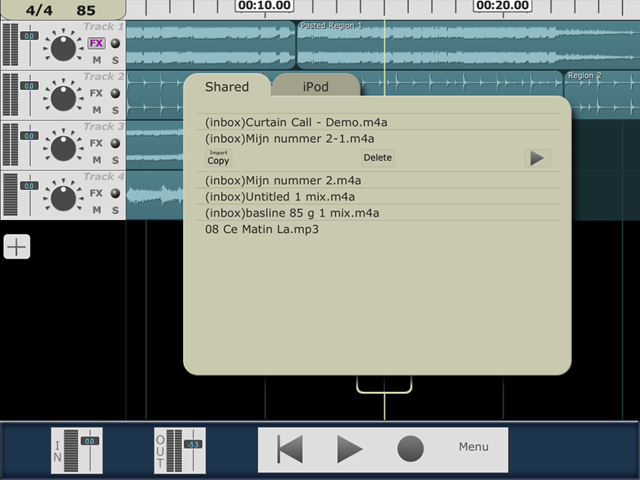Click the Track 3 pan knob
Viewport: 640px width, 480px height.
pos(63,147)
